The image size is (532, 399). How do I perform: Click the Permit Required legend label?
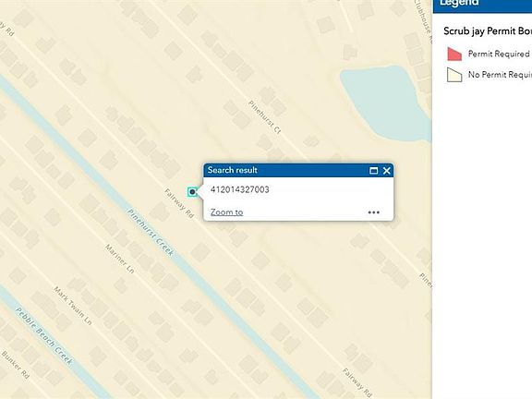[x=499, y=54]
